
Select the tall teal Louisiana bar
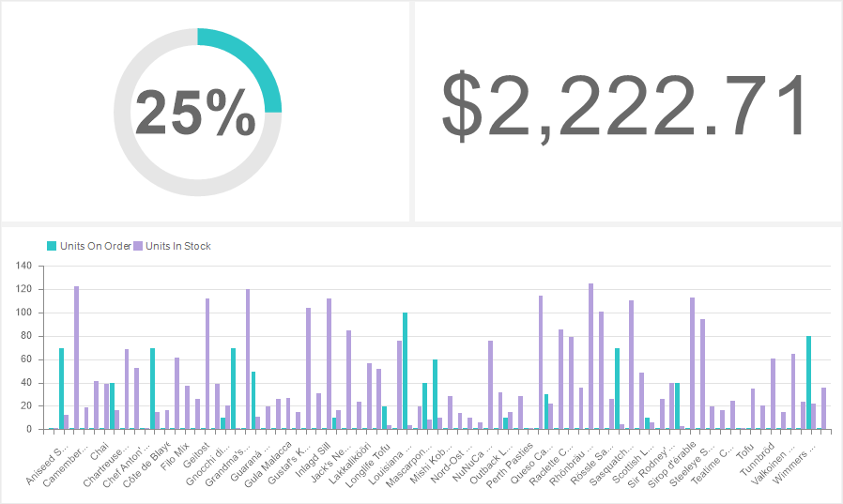[405, 371]
